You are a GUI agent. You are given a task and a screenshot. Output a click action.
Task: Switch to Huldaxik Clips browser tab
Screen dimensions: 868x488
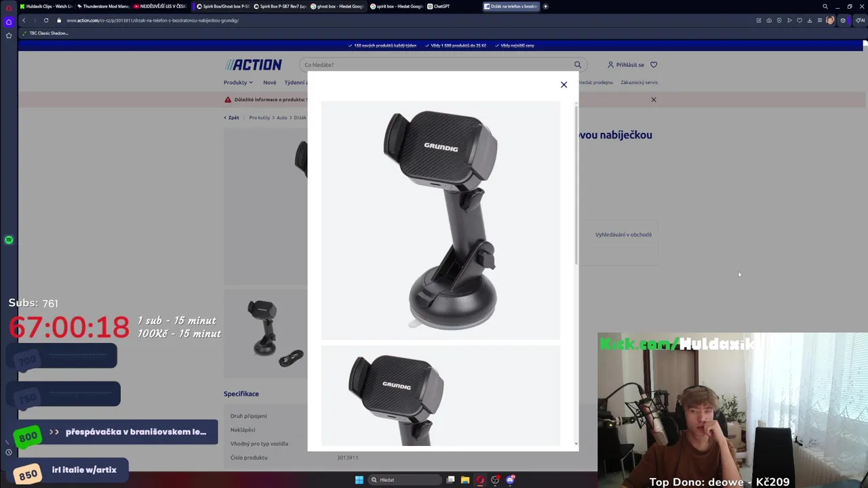coord(45,6)
